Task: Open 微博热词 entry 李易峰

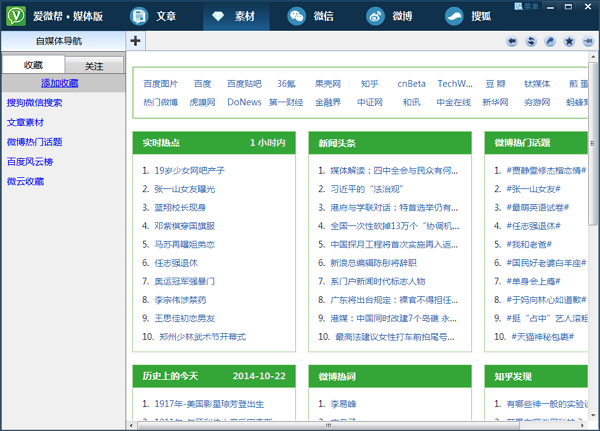Action: pos(344,404)
